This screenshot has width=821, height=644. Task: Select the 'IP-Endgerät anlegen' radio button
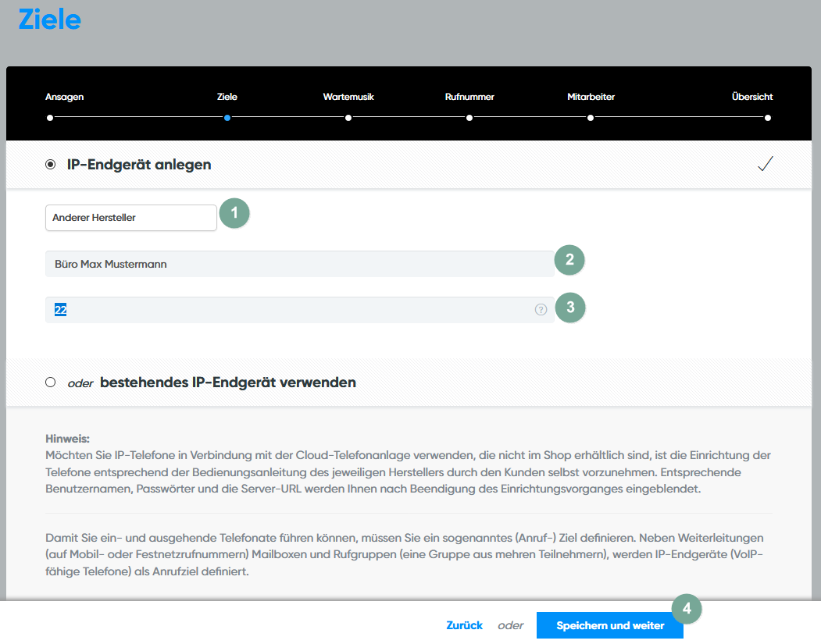click(51, 165)
